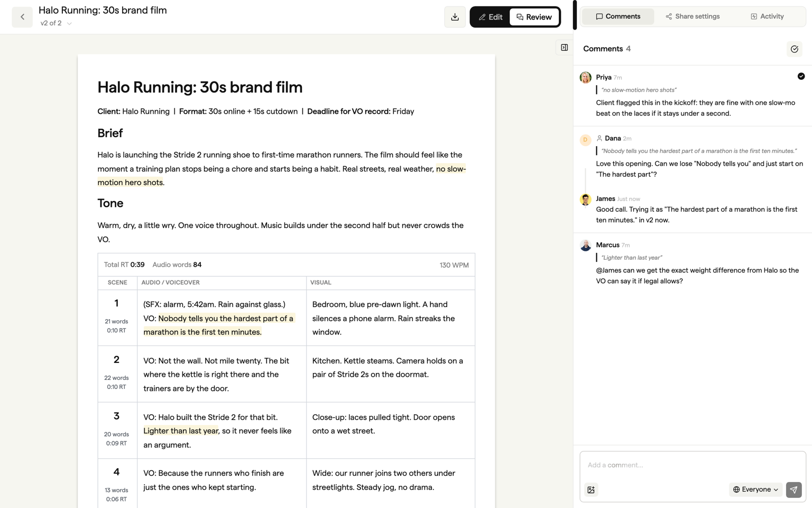Click Priya's avatar
This screenshot has width=812, height=508.
(x=585, y=77)
